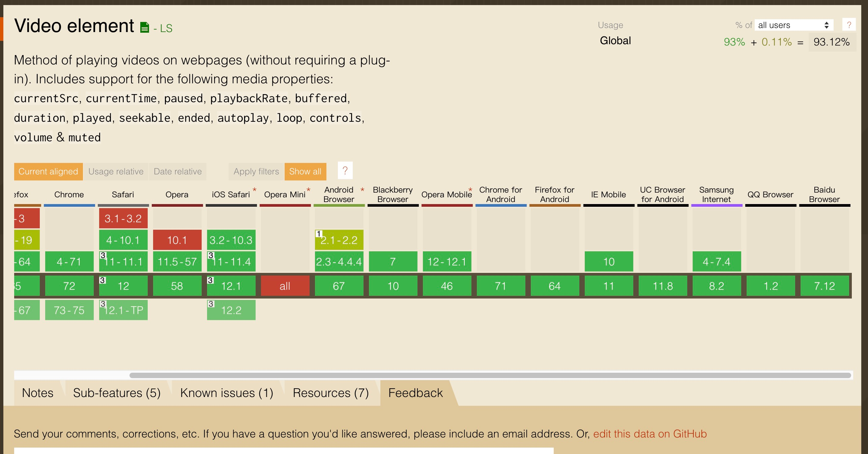Viewport: 868px width, 454px height.
Task: Click note 1 marker on Android Browser 2.1-2.2
Action: [x=318, y=233]
